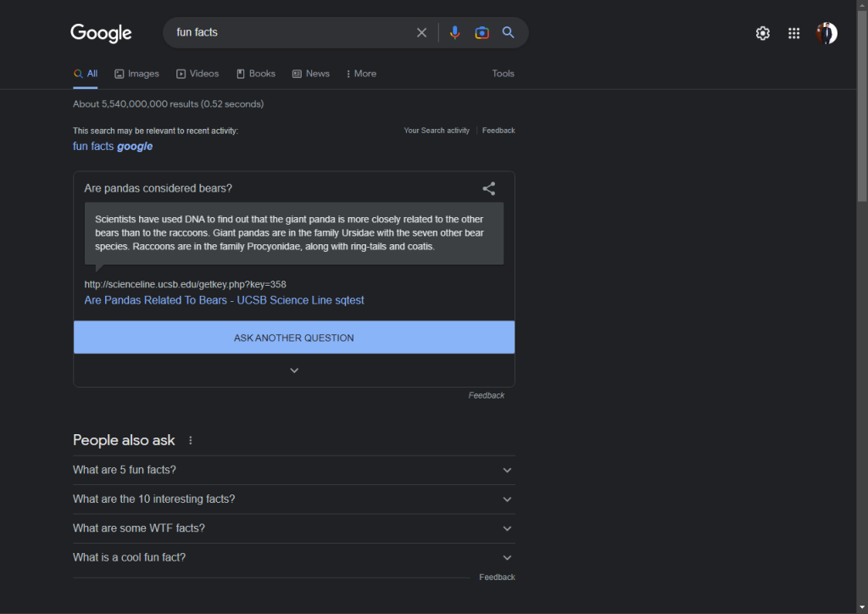Expand the fun fact card chevron
868x614 pixels.
(294, 371)
